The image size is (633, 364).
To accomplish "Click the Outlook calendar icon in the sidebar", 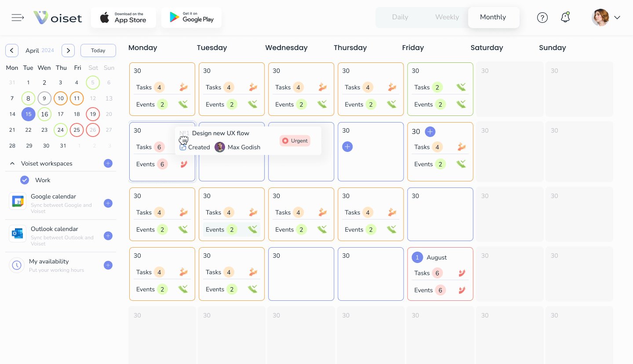I will click(x=18, y=234).
